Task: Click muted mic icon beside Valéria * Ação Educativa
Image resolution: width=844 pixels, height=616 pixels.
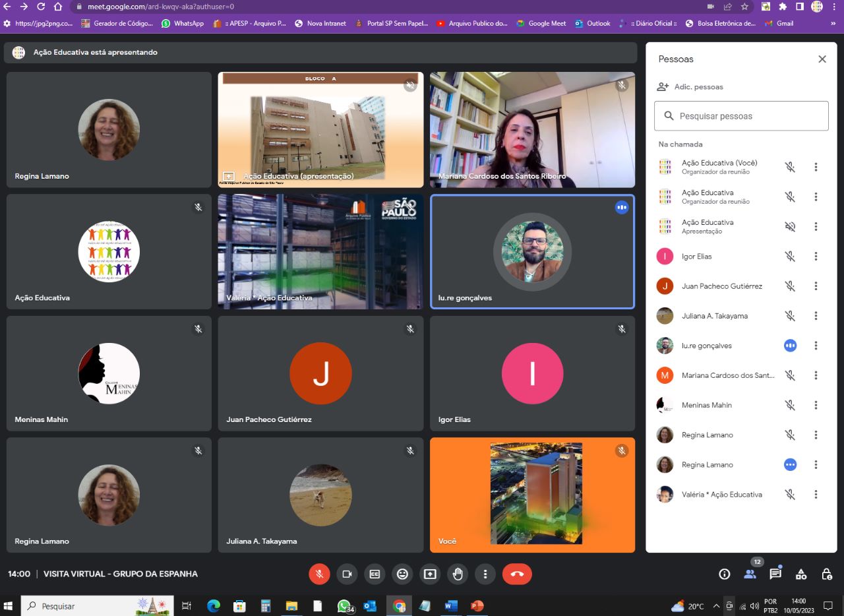Action: tap(790, 494)
